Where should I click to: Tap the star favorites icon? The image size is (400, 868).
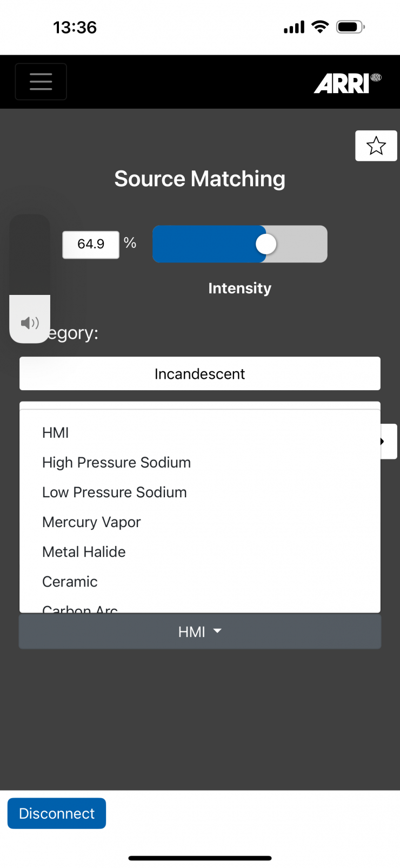point(376,146)
